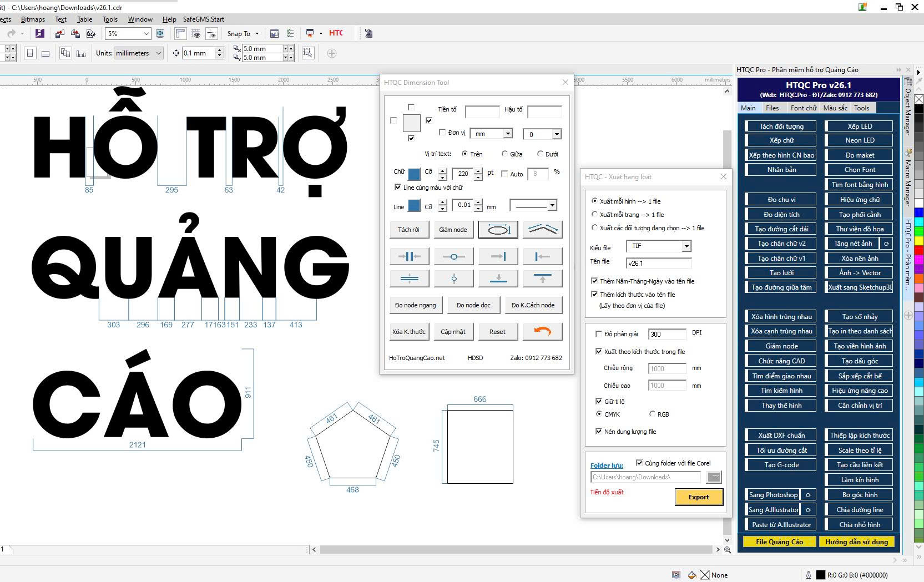Screen dimensions: 924x582
Task: Expand the Units millimeters dropdown
Action: 158,53
